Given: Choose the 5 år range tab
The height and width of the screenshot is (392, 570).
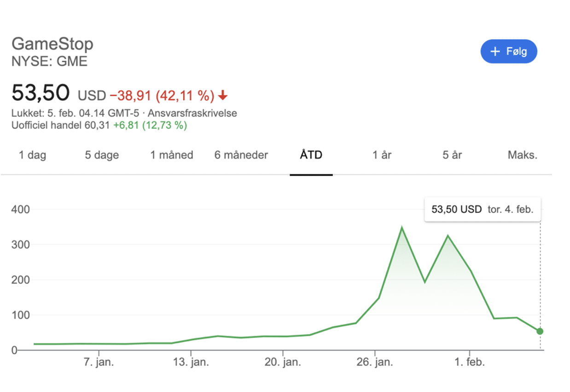Looking at the screenshot, I should point(452,155).
